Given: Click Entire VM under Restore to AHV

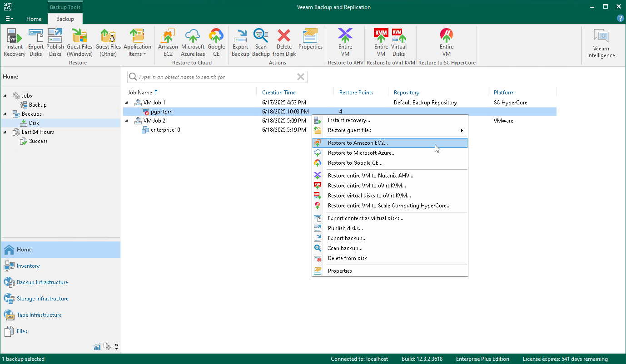Looking at the screenshot, I should coord(345,42).
